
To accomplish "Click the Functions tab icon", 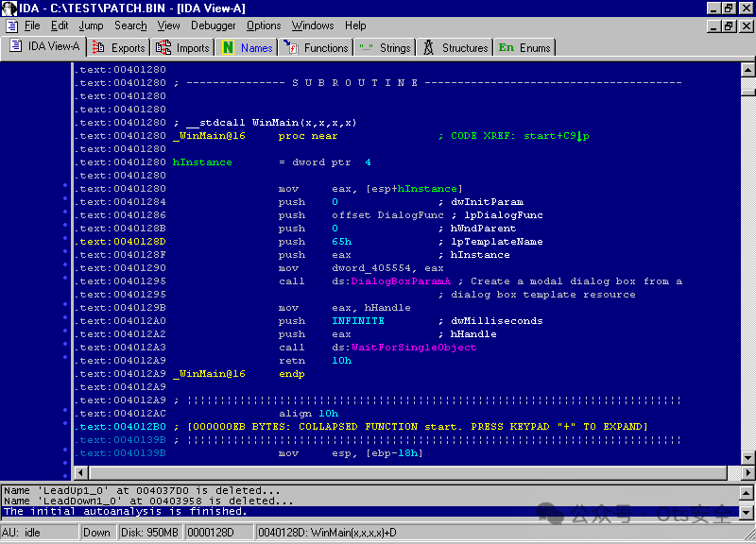I will [x=290, y=47].
